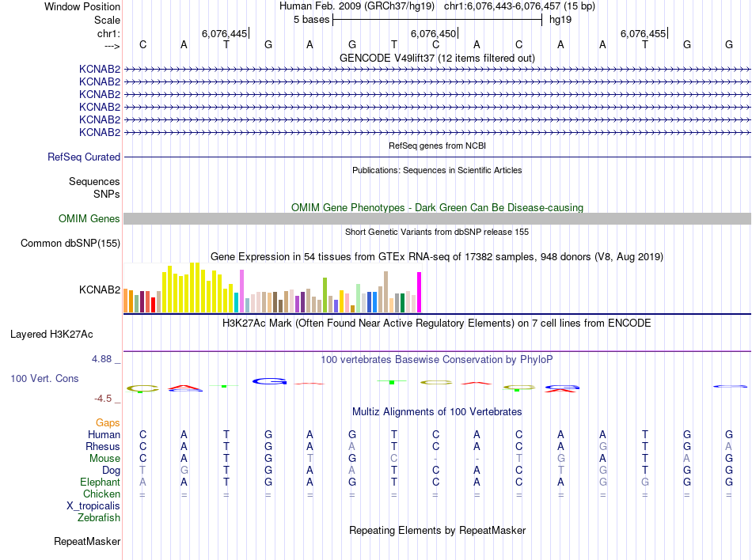Click the Rhesus alignment row label
This screenshot has width=752, height=560.
pyautogui.click(x=103, y=446)
